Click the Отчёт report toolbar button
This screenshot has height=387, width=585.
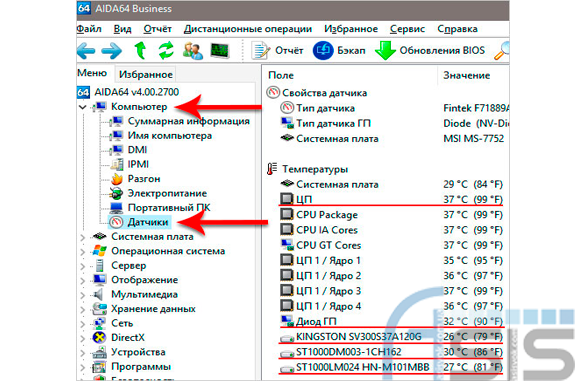coord(278,50)
